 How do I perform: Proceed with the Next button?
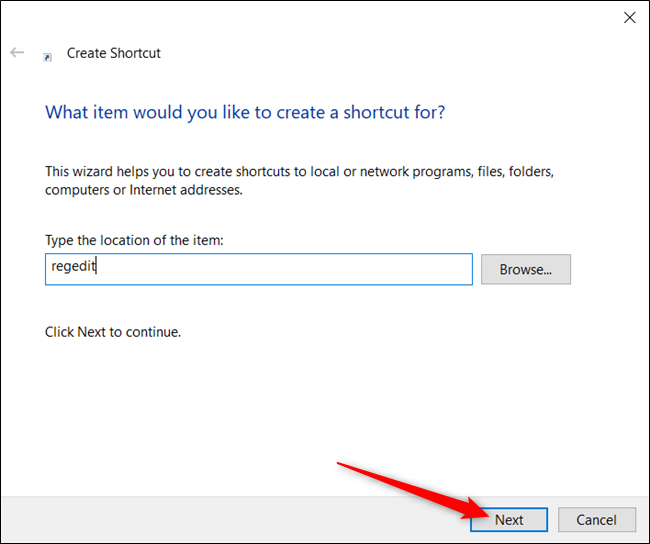coord(509,520)
